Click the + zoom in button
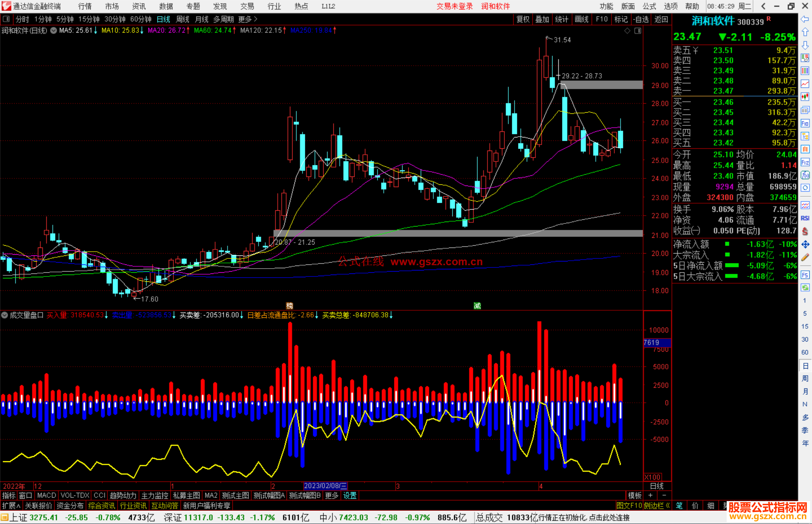 tap(650, 495)
